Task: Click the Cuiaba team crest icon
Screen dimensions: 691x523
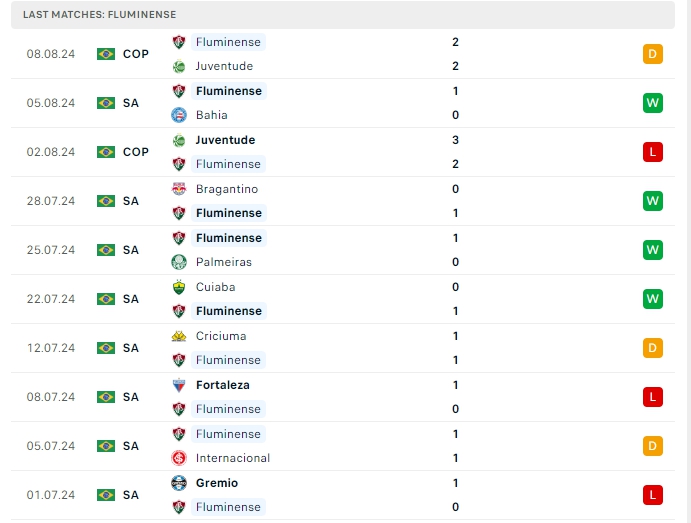Action: pos(179,287)
